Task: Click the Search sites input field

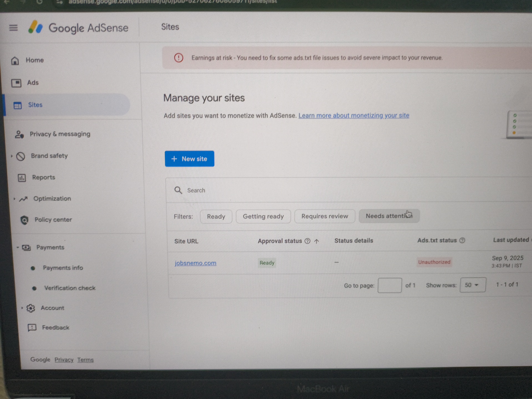Action: pyautogui.click(x=349, y=190)
